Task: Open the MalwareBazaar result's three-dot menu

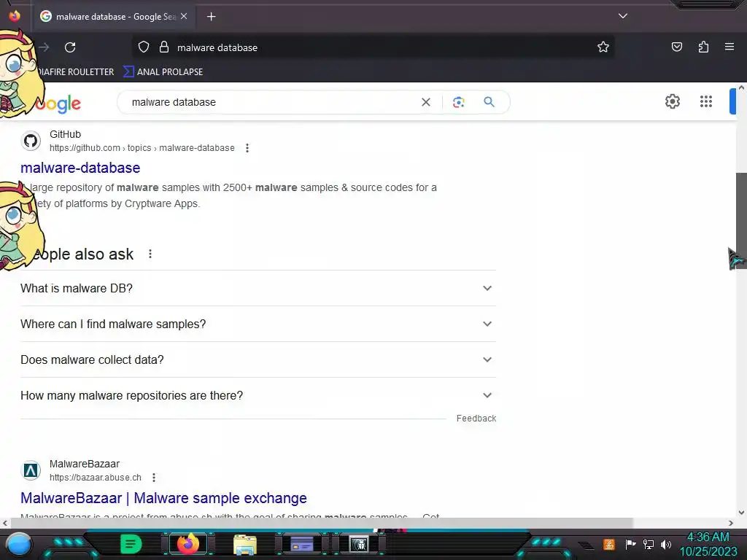Action: tap(154, 477)
